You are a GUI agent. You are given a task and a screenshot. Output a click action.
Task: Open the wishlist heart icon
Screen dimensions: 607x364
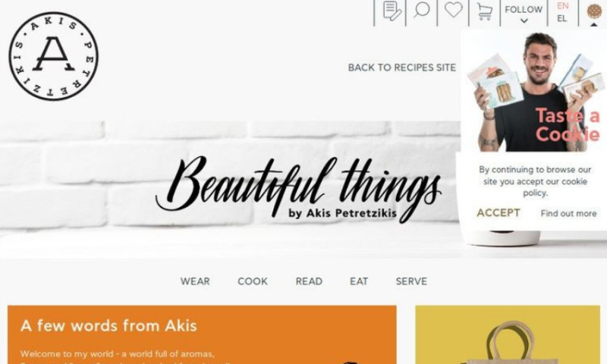pos(453,10)
